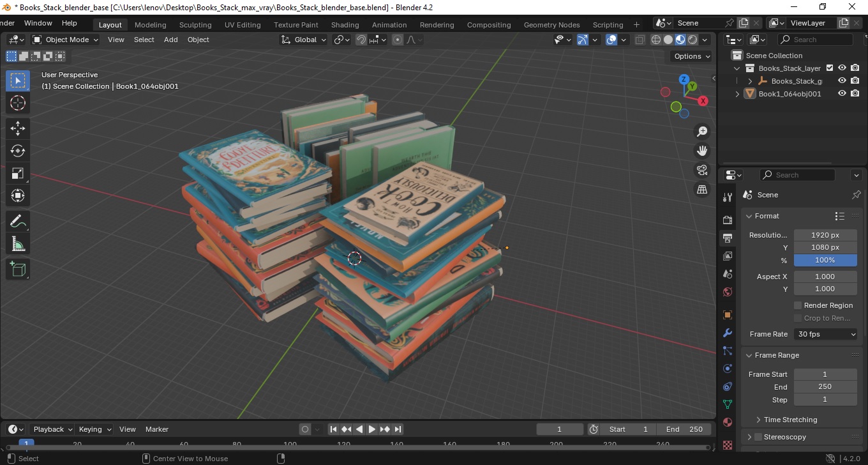
Task: Activate the Scale tool
Action: (18, 173)
